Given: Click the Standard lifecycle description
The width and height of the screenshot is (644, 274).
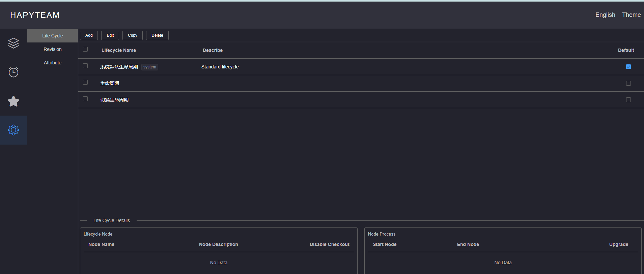Looking at the screenshot, I should [220, 67].
